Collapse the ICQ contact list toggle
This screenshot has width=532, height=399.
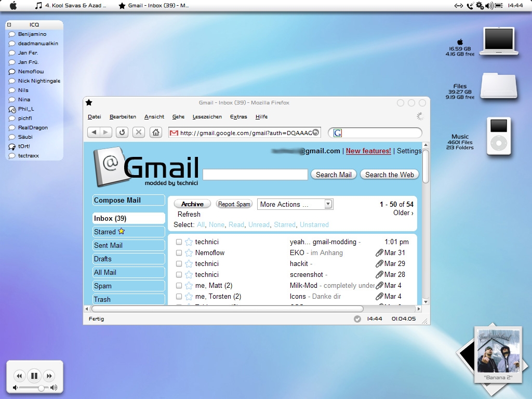[x=9, y=24]
